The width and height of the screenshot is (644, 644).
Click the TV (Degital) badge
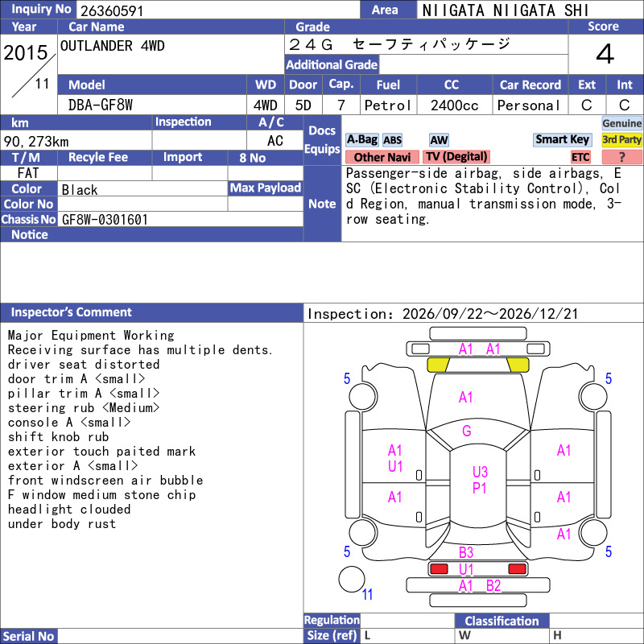coord(456,157)
